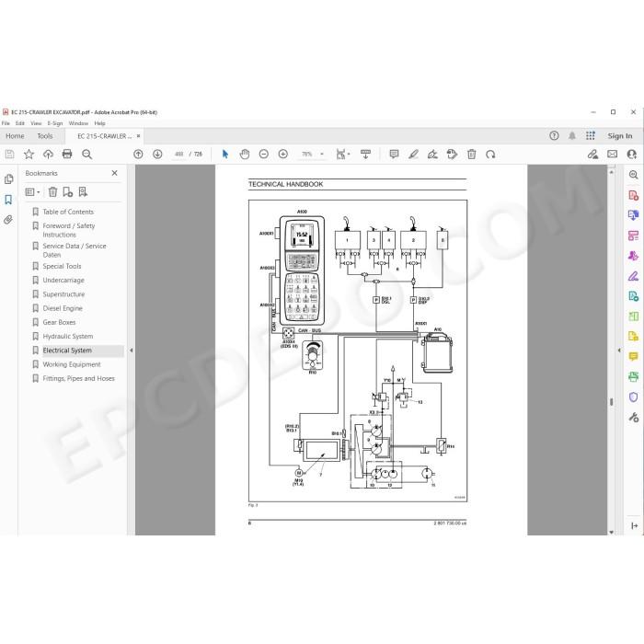
Task: Switch to the Tools tab
Action: coord(45,136)
